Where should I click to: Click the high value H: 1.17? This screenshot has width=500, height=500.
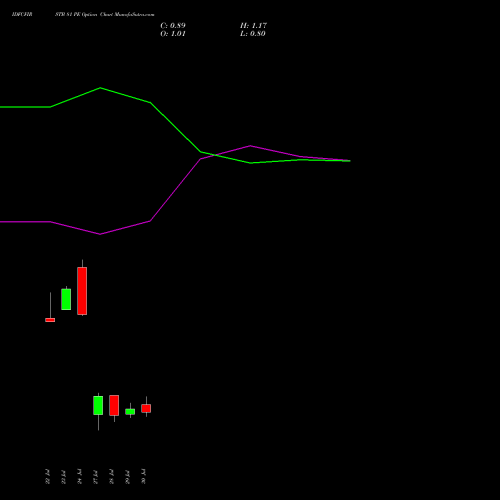point(253,26)
